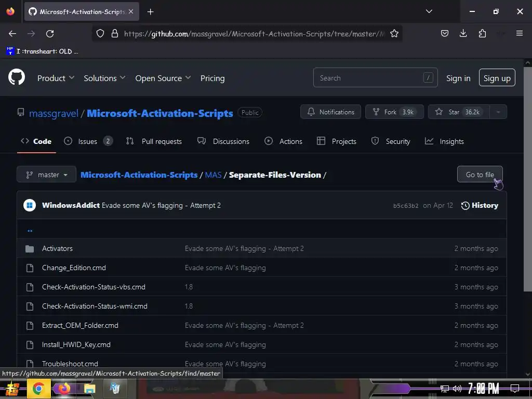Switch to Firefox in the taskbar
532x399 pixels.
pyautogui.click(x=63, y=389)
